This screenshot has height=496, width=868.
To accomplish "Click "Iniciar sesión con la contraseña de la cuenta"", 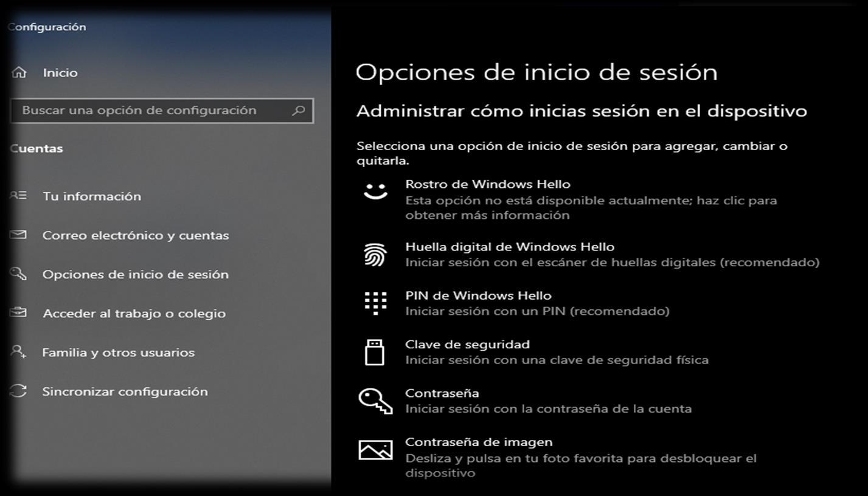I will pos(548,408).
